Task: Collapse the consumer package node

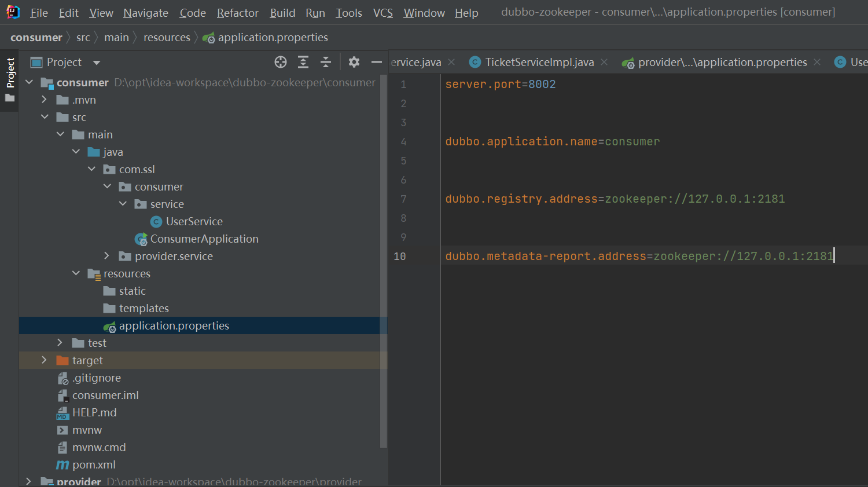Action: (107, 186)
